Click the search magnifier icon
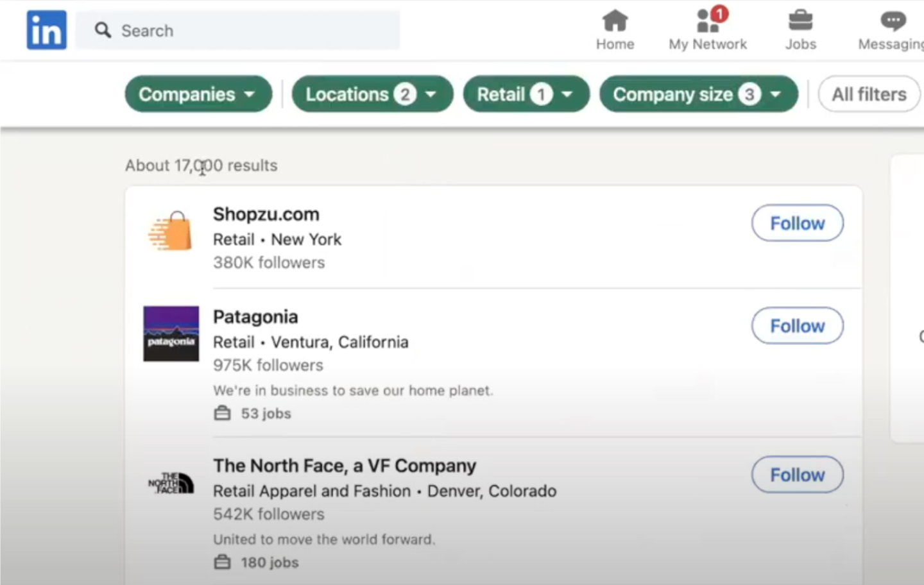924x585 pixels. [103, 30]
